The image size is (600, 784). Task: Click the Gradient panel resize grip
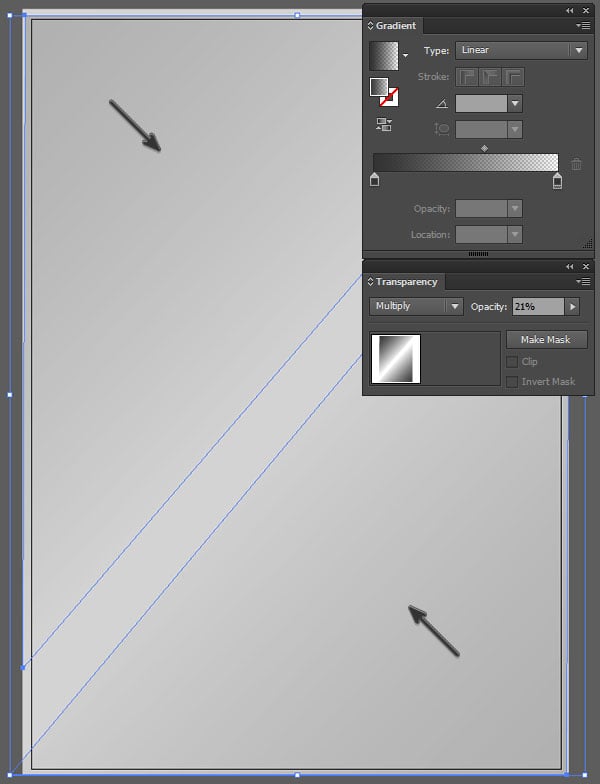click(588, 244)
